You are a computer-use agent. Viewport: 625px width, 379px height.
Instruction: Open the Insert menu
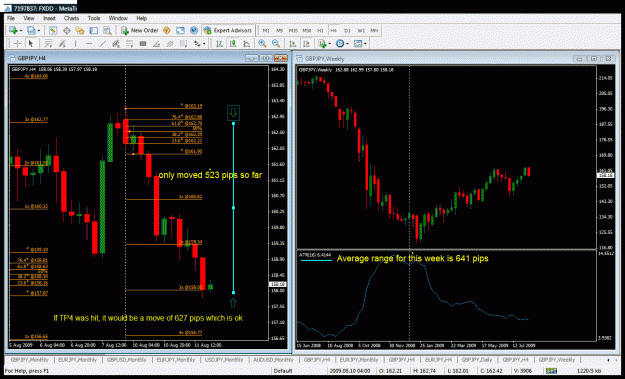click(49, 18)
